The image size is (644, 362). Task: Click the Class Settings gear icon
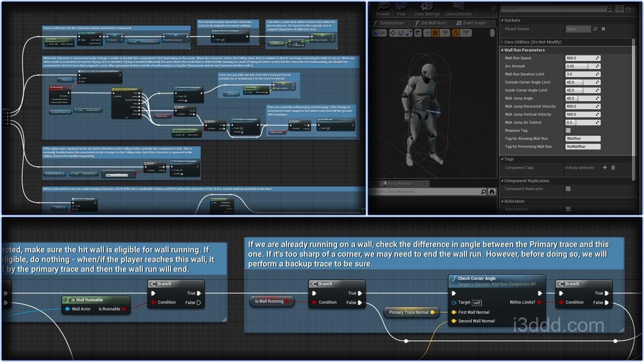coord(427,7)
